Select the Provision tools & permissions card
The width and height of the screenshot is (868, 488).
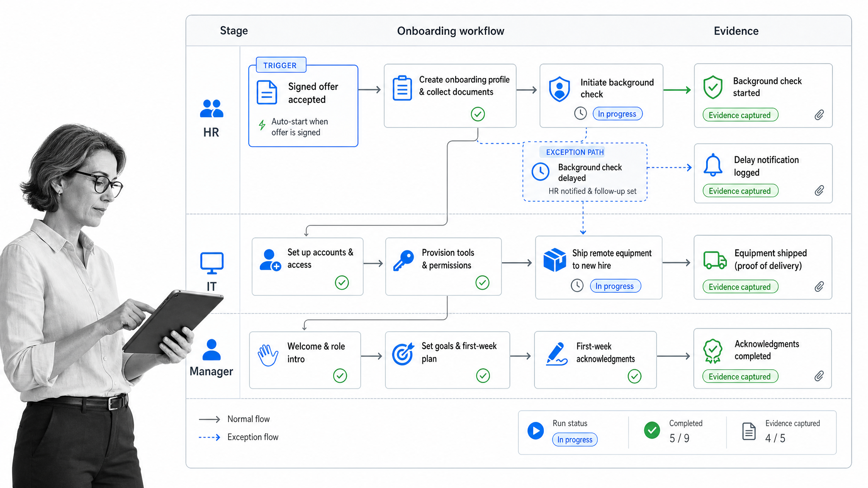(443, 266)
